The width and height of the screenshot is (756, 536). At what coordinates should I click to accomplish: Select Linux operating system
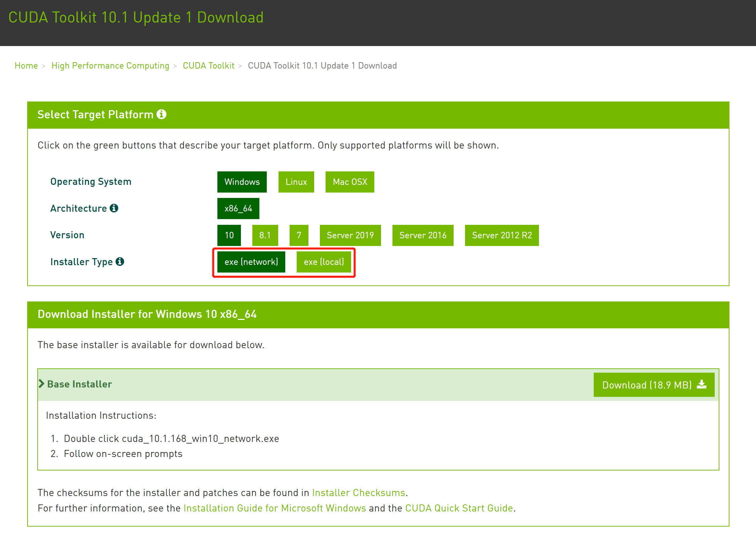296,182
